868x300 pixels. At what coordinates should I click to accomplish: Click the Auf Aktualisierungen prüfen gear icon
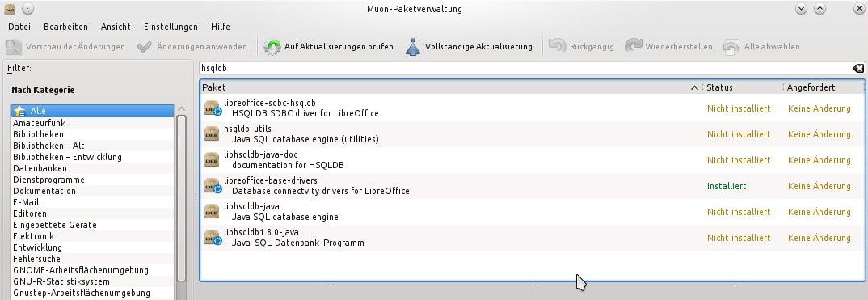click(x=272, y=46)
